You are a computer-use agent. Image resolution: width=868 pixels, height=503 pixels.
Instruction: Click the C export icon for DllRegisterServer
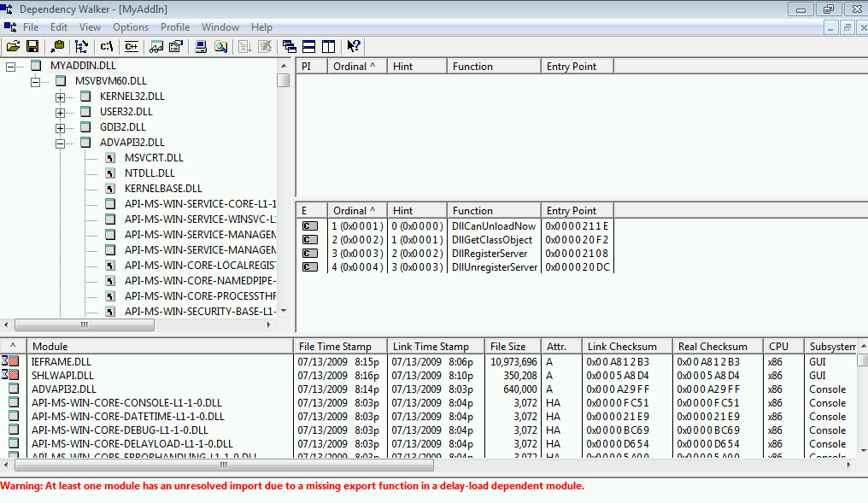[x=310, y=254]
